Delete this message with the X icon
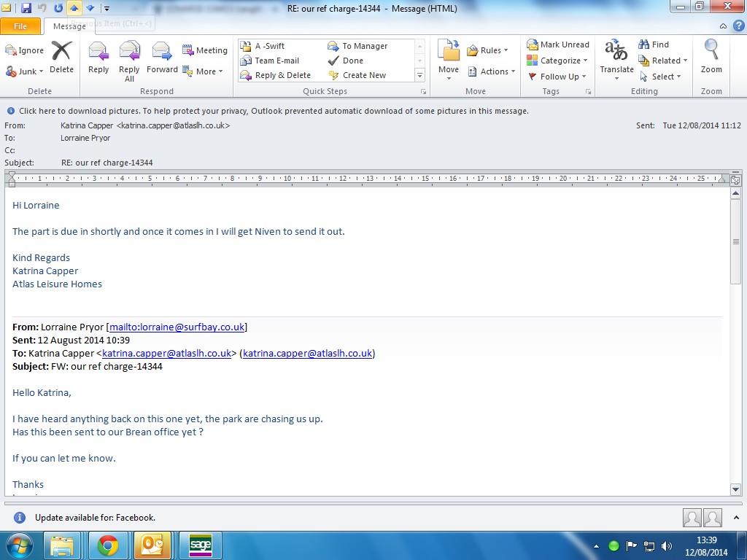This screenshot has width=747, height=560. [x=61, y=57]
